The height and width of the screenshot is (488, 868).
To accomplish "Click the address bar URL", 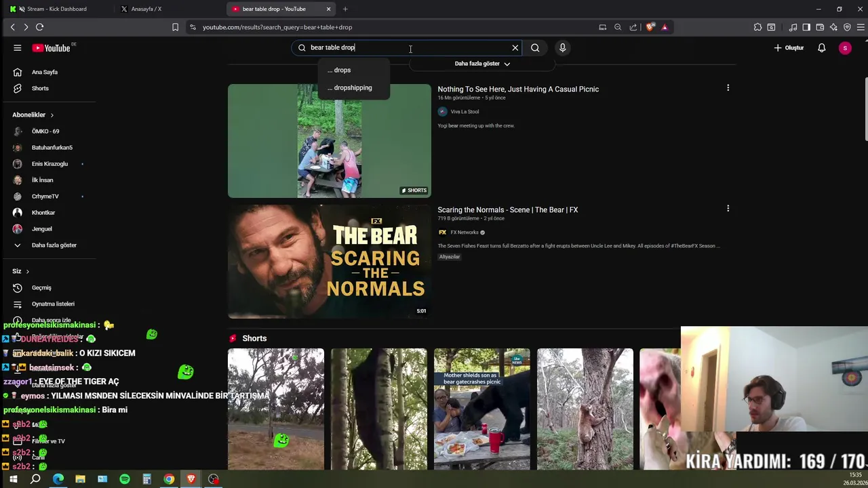I will click(x=277, y=27).
